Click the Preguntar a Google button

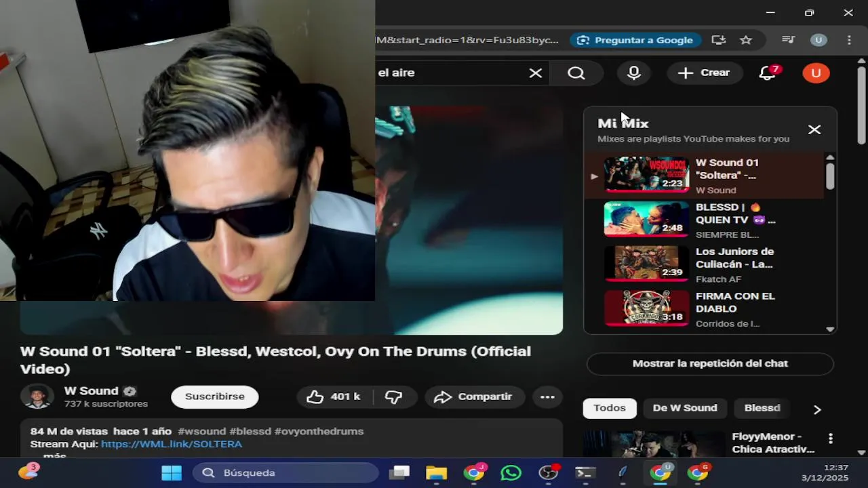pos(635,40)
